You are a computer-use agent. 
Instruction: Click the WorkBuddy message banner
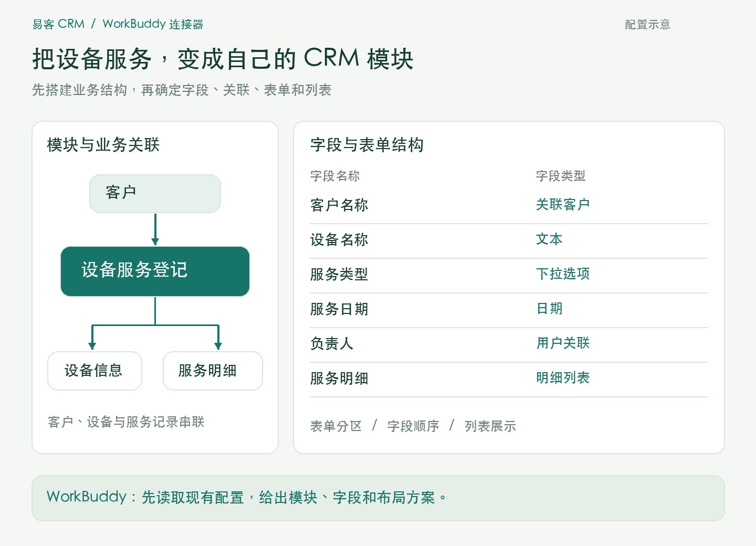coord(378,498)
